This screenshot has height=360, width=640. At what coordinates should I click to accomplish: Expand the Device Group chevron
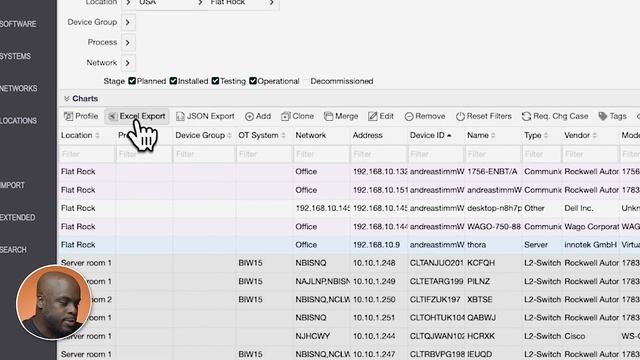click(x=128, y=22)
